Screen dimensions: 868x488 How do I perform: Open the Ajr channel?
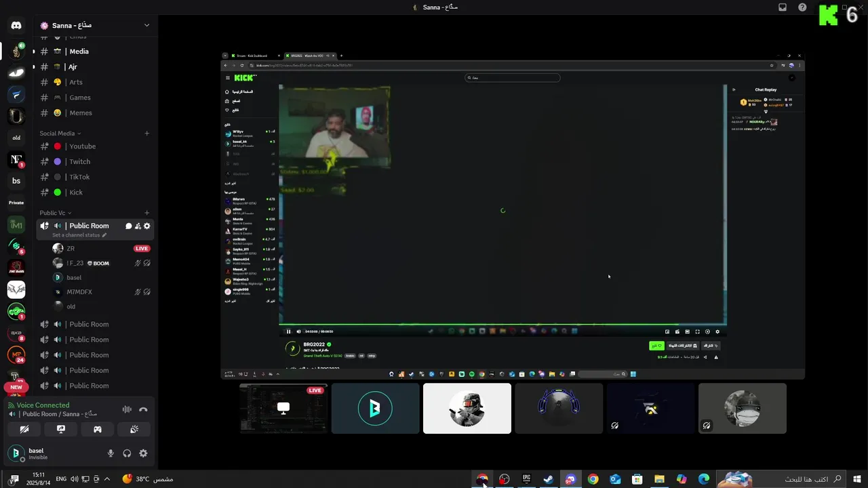[x=95, y=67]
